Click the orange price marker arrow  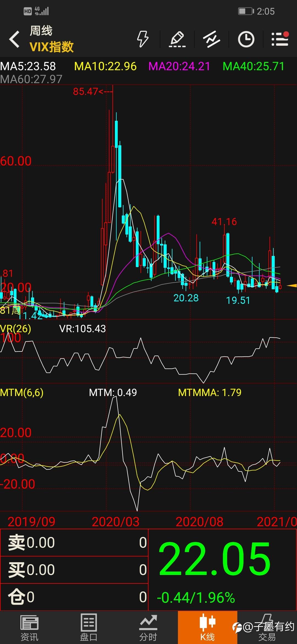[x=291, y=286]
